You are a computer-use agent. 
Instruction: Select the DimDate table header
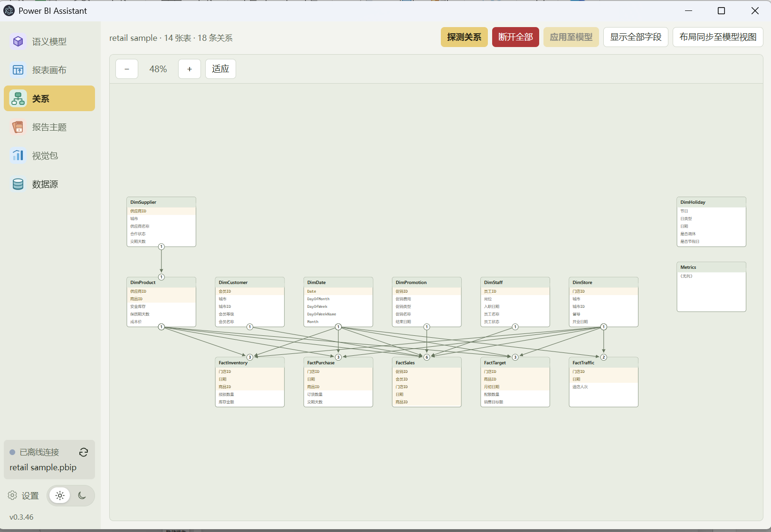coord(338,283)
